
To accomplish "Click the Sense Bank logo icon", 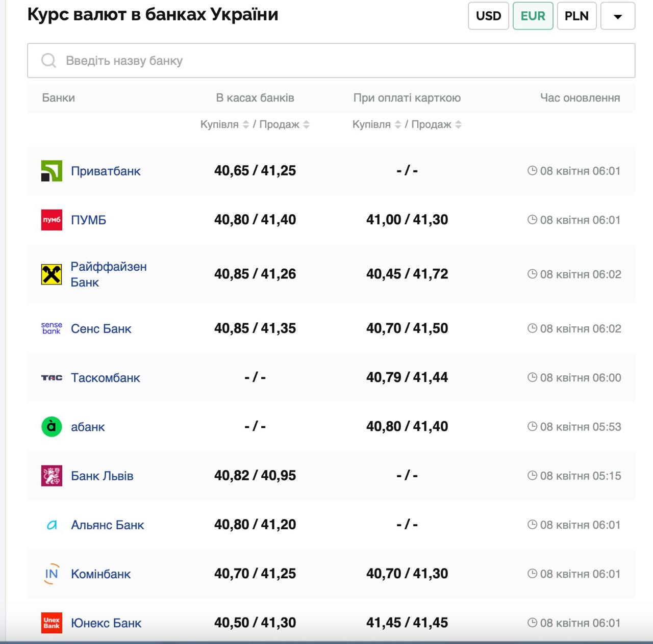I will click(52, 328).
